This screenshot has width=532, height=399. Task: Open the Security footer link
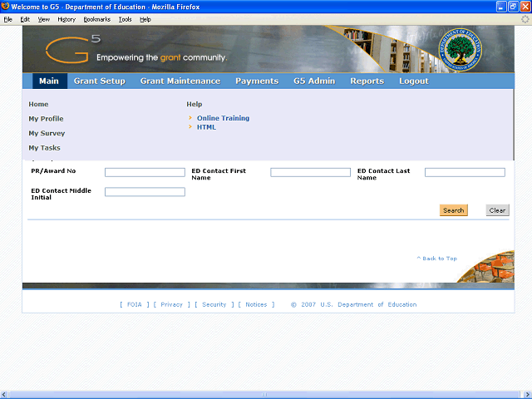point(214,305)
